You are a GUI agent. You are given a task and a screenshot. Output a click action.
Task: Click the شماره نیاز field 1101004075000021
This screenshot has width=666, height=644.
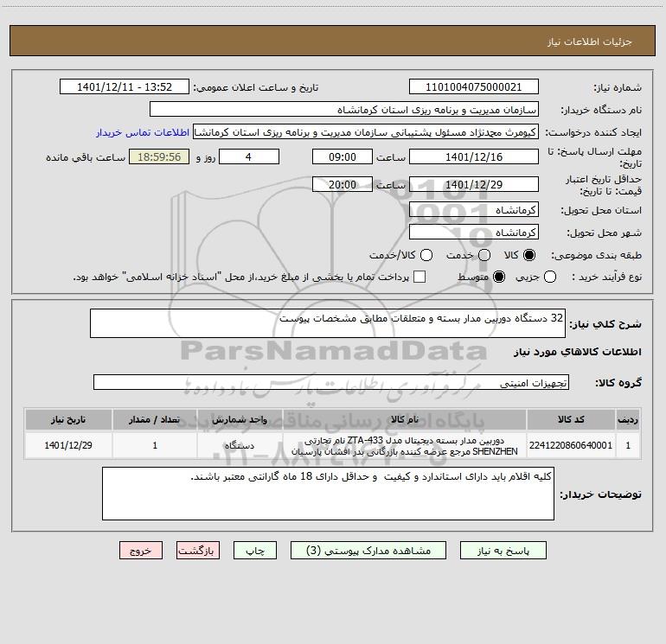coord(474,86)
